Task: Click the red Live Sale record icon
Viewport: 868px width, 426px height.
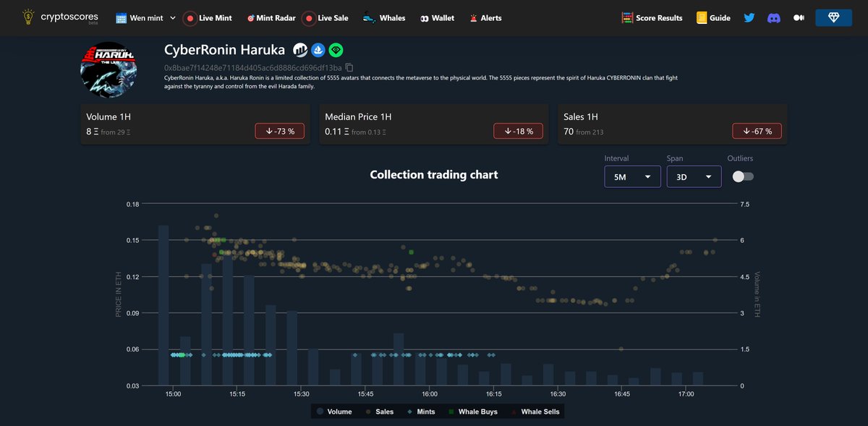Action: point(307,18)
